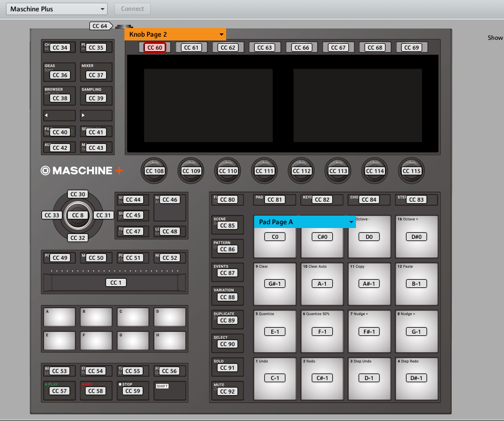Select the CC 44 button
The height and width of the screenshot is (421, 504).
133,199
